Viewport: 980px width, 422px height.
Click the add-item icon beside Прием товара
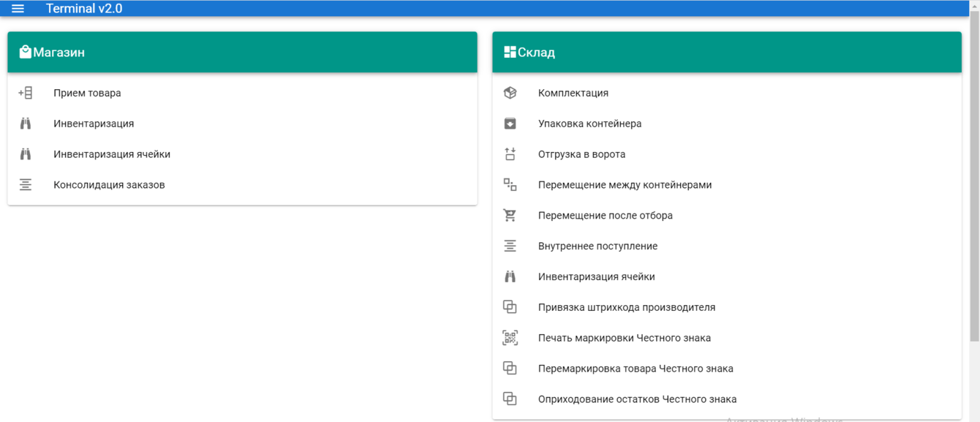coord(26,92)
